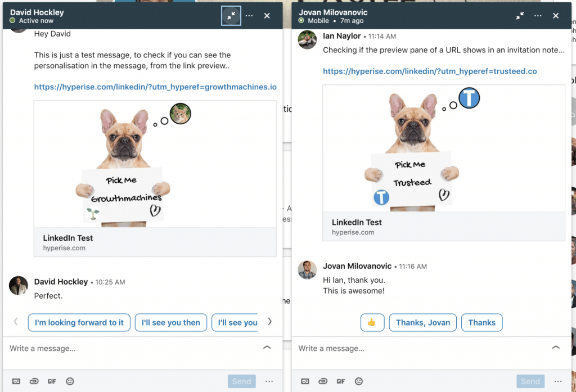Image resolution: width=576 pixels, height=392 pixels.
Task: Attach a file in Jovan Milovanovic chat
Action: click(x=323, y=381)
